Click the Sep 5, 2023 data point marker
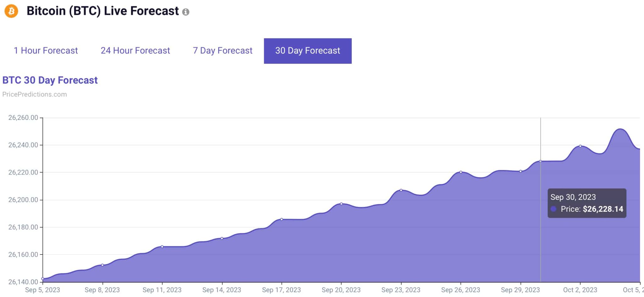644x297 pixels. (43, 279)
